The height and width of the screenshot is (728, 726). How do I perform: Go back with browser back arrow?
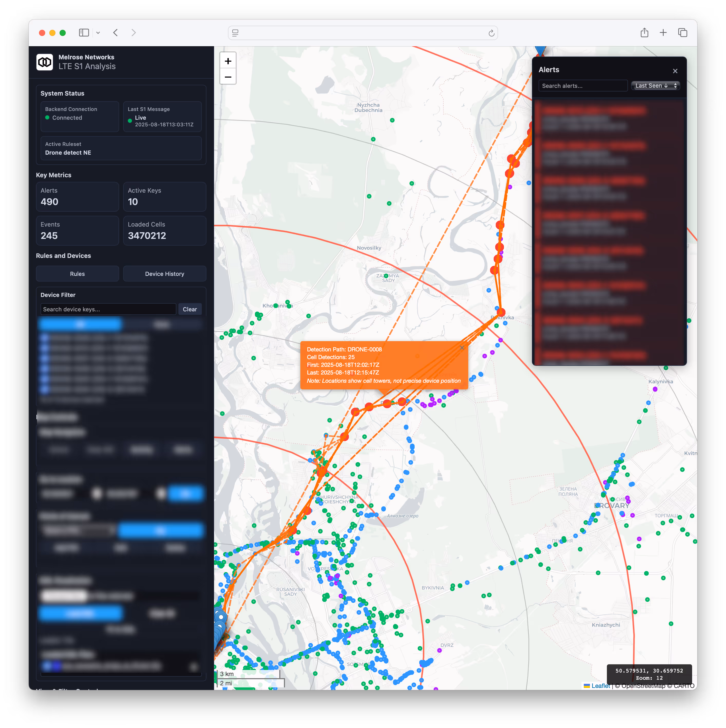(x=116, y=33)
